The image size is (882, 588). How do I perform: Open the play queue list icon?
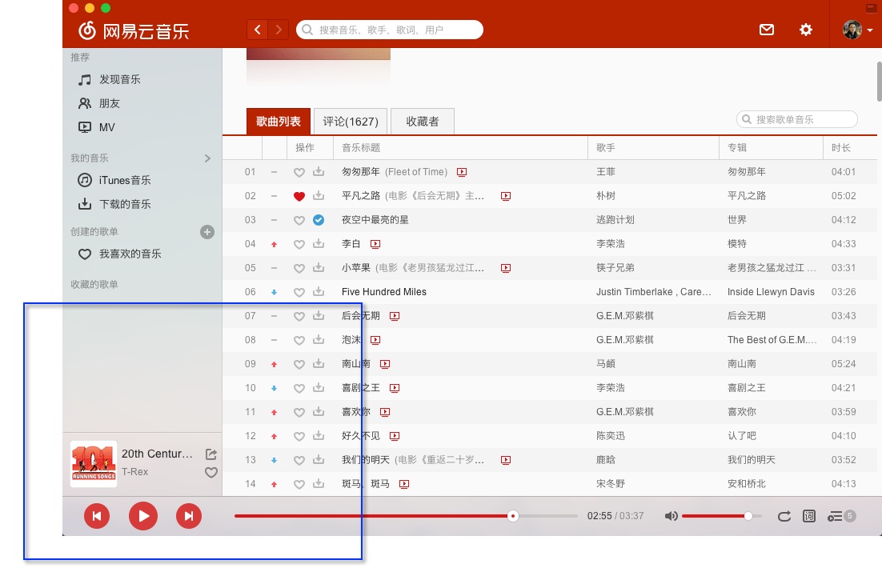[x=835, y=516]
